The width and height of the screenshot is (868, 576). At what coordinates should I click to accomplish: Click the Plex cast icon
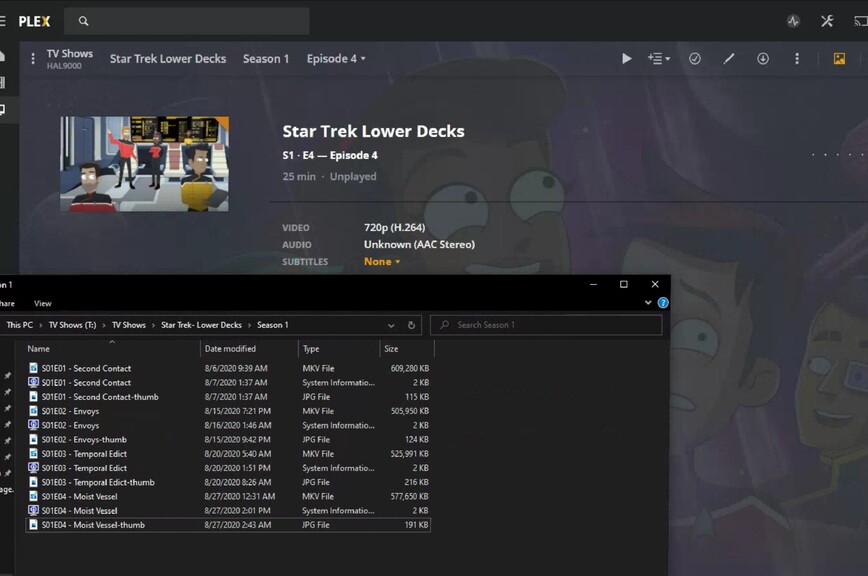[x=861, y=21]
